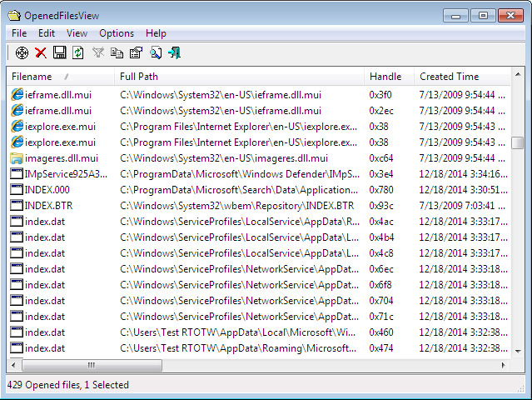This screenshot has width=532, height=400.
Task: Open the Options menu
Action: tap(117, 33)
